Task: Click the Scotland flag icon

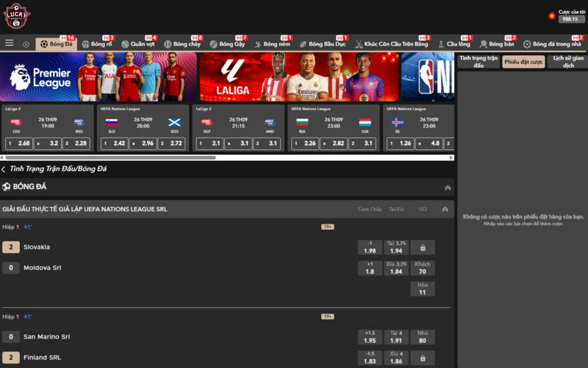Action: [174, 122]
